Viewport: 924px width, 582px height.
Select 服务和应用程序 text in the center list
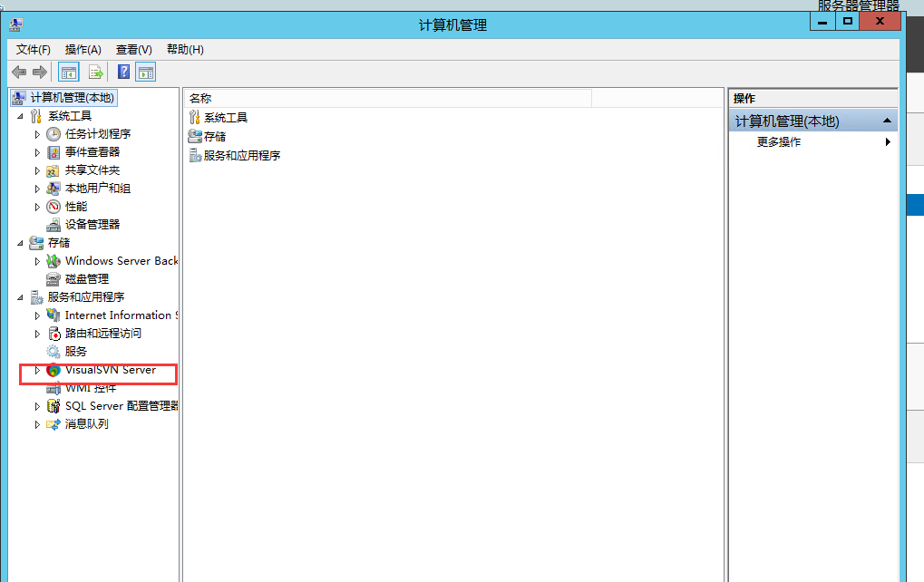click(241, 156)
